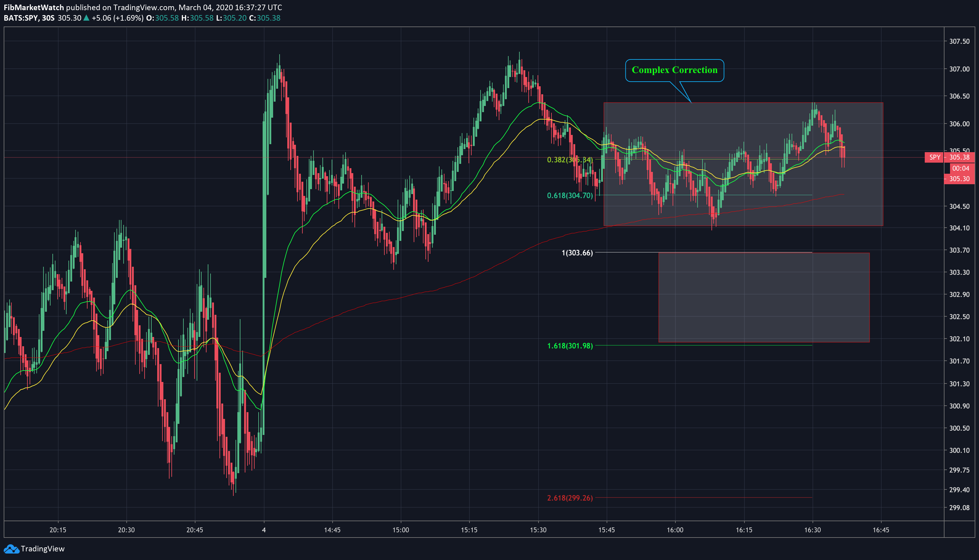The image size is (979, 560).
Task: Click the 2.618(299.26) Fibonacci level label
Action: 570,498
